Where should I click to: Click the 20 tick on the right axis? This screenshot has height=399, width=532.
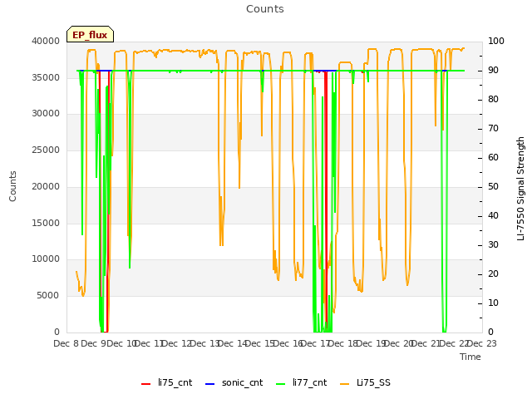coord(493,273)
